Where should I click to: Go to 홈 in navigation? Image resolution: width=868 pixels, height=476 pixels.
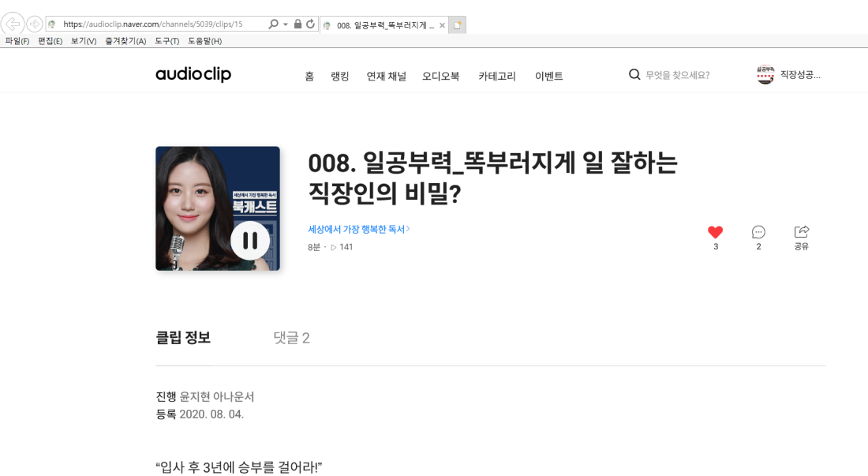point(309,76)
